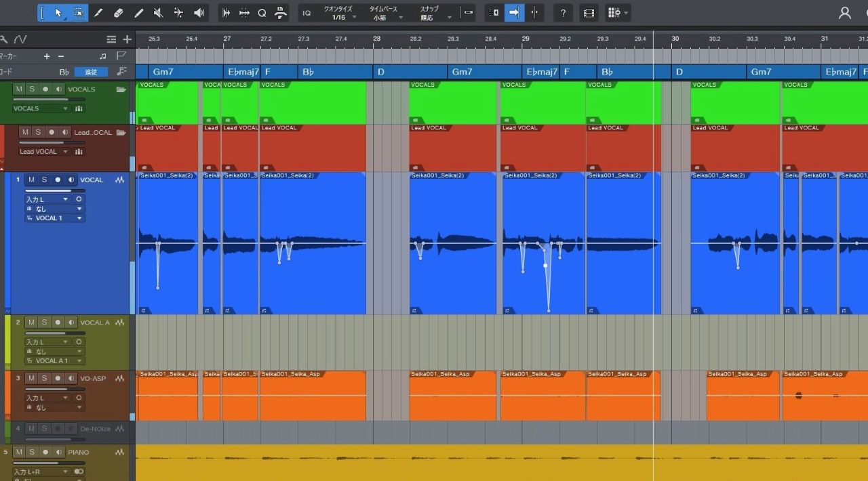Screen dimensions: 868x481
Task: Record-arm the VOCAL track 1
Action: [58, 180]
